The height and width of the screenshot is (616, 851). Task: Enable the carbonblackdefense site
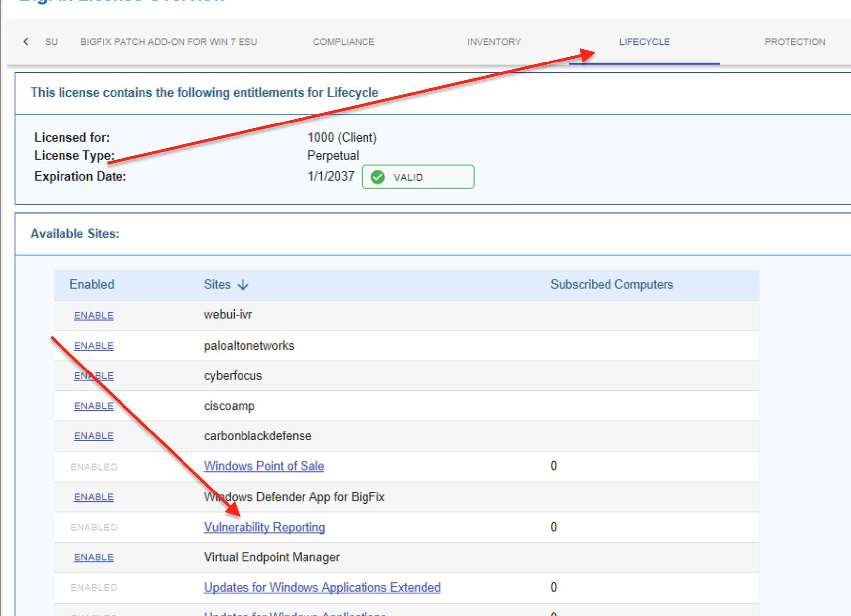(94, 436)
